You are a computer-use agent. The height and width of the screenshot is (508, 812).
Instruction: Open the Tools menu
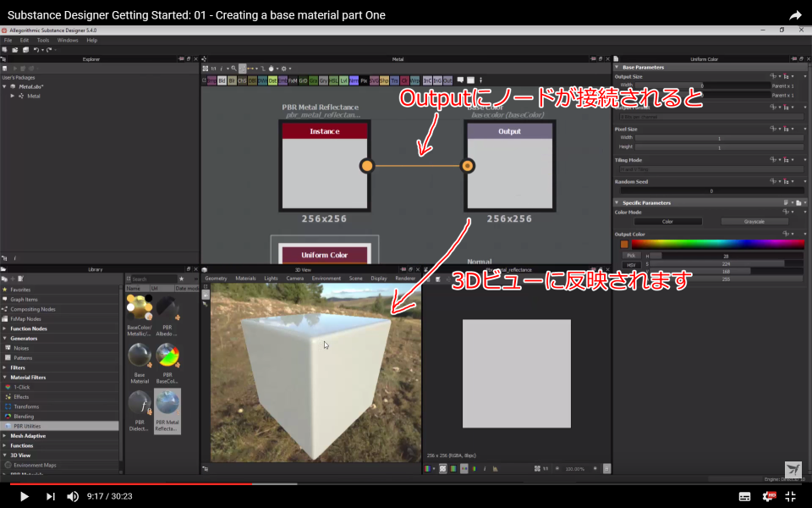[43, 40]
